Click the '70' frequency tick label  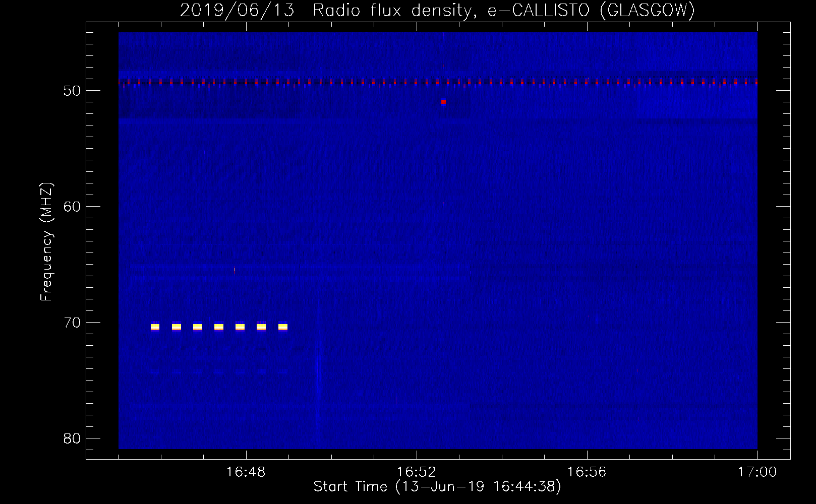[72, 323]
